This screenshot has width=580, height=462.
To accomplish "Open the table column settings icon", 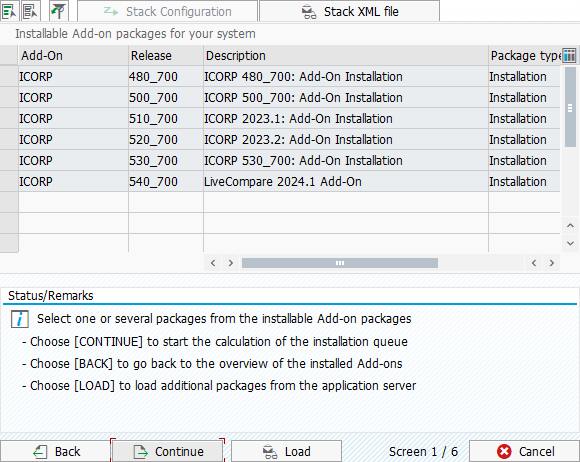I will click(x=569, y=55).
